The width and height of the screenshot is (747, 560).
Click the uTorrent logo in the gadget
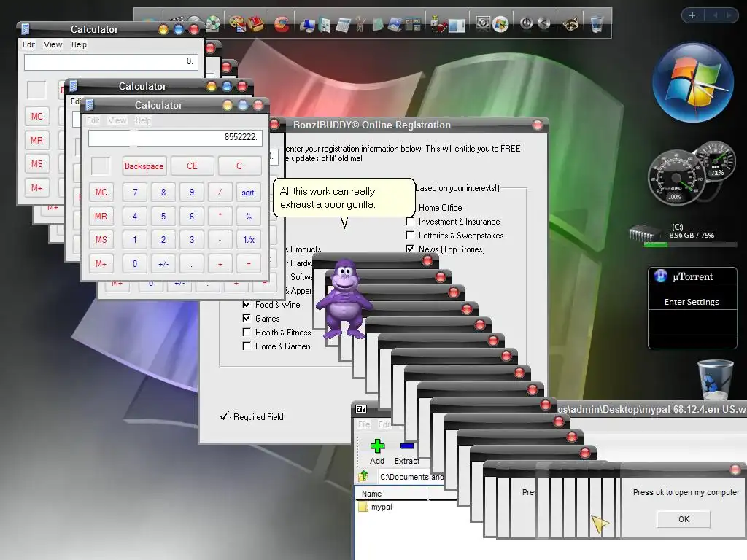661,276
